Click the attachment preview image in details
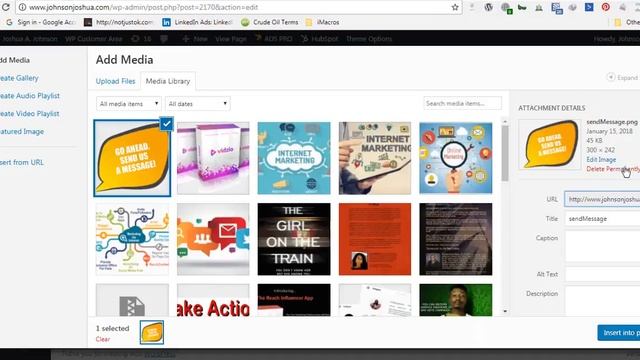This screenshot has width=640, height=360. click(x=549, y=144)
